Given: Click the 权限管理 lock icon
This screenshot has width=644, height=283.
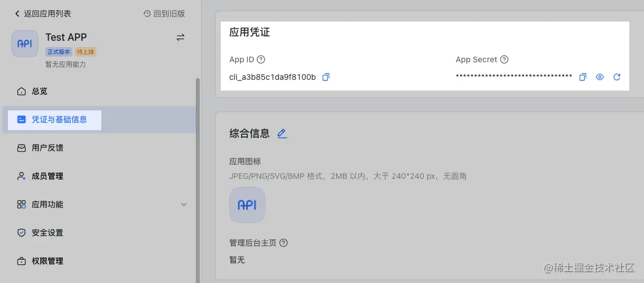Looking at the screenshot, I should click(x=22, y=261).
